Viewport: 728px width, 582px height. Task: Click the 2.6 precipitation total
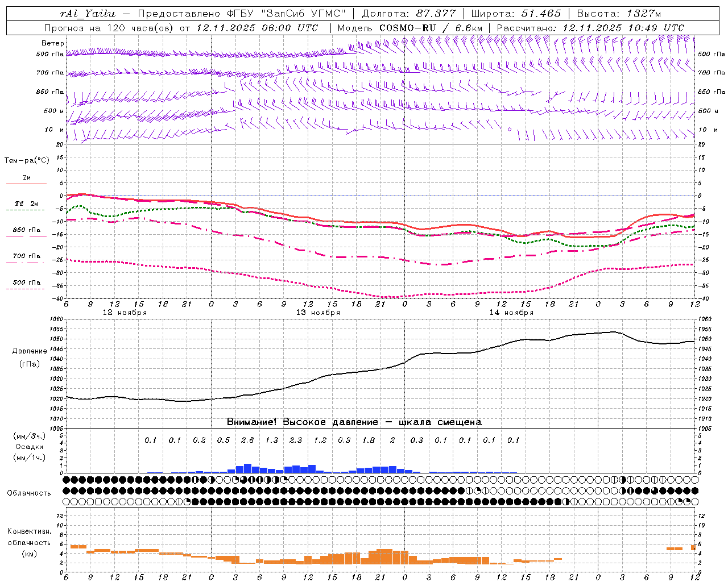click(x=247, y=440)
